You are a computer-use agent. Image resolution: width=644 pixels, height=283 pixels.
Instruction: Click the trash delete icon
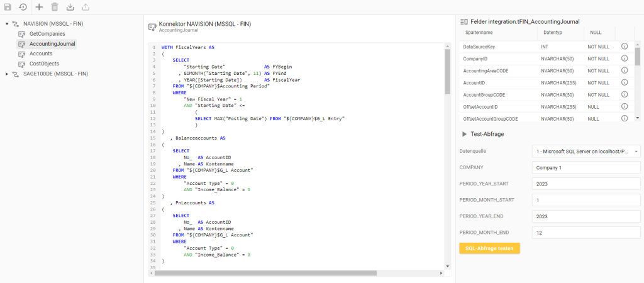(55, 7)
